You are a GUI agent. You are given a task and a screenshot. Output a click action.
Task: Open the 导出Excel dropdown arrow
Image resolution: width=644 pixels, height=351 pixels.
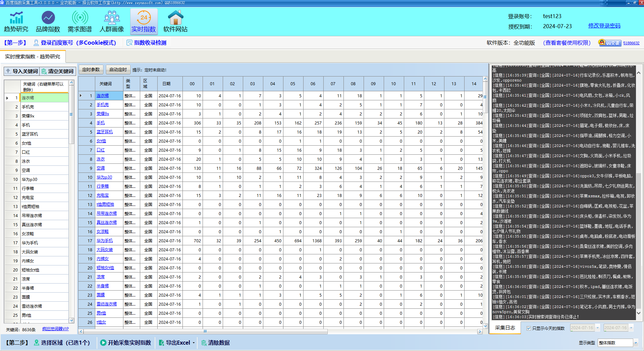click(x=194, y=343)
